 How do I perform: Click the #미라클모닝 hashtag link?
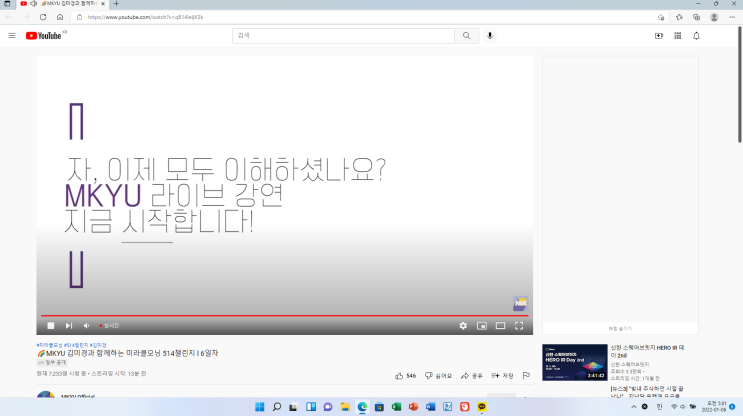(x=49, y=345)
